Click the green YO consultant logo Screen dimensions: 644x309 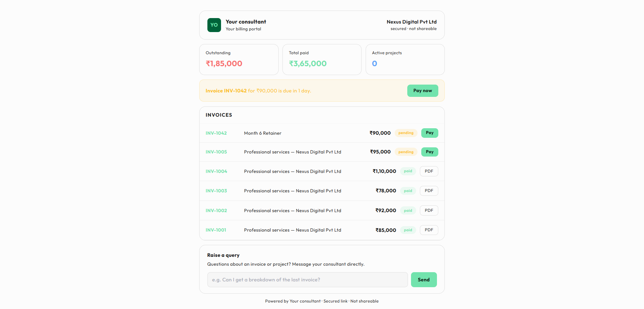[214, 25]
